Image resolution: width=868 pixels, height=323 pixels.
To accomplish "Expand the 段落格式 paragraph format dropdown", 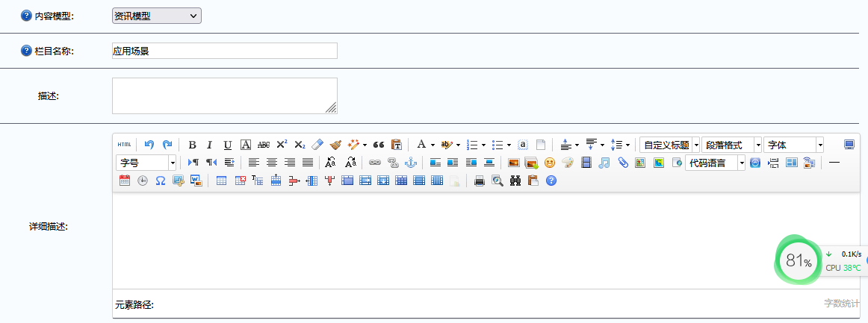I will pos(757,145).
